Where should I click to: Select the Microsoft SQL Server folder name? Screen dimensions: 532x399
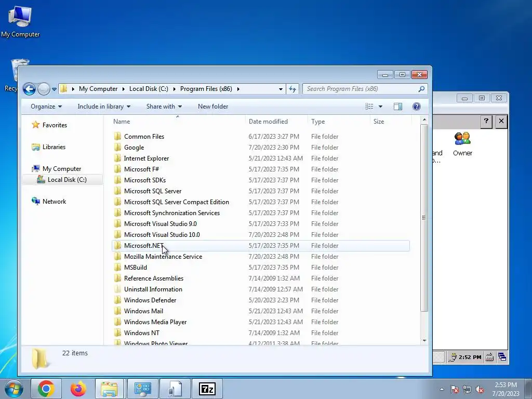coord(153,191)
